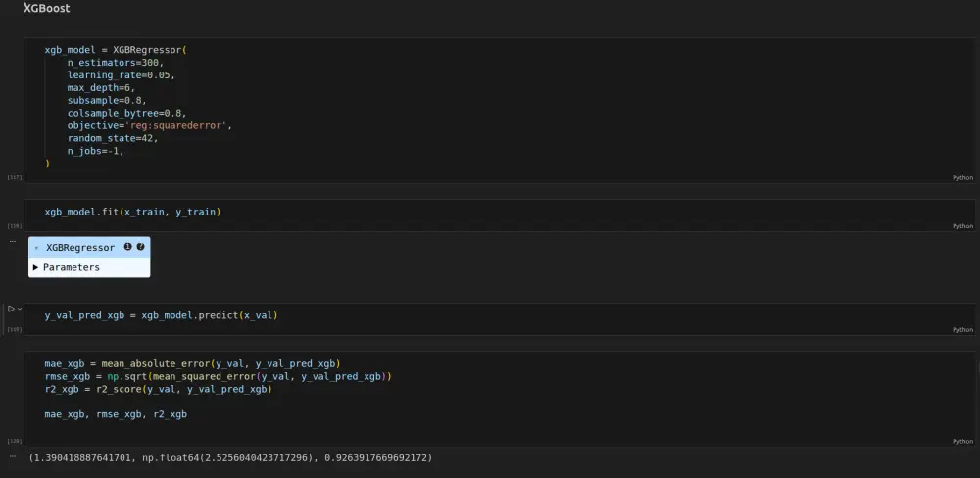Open output actions ellipsis beside metrics tuple
The height and width of the screenshot is (478, 980).
pyautogui.click(x=13, y=456)
